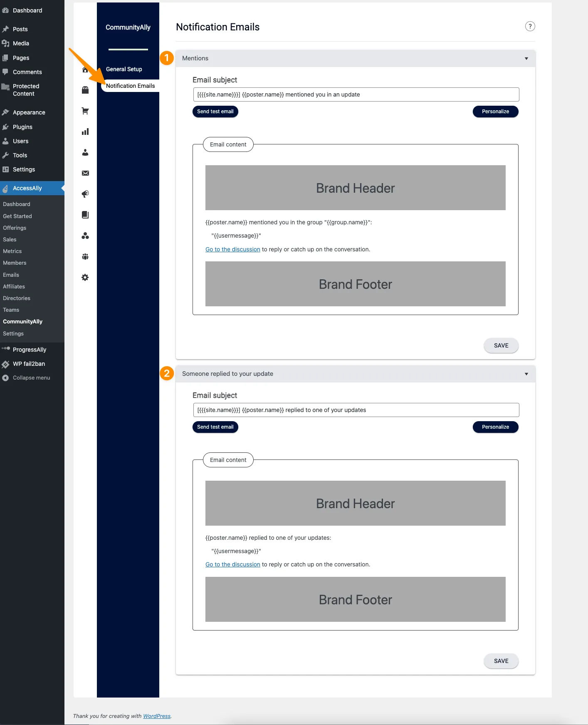The width and height of the screenshot is (588, 725).
Task: Switch to General Setup tab
Action: [x=124, y=69]
